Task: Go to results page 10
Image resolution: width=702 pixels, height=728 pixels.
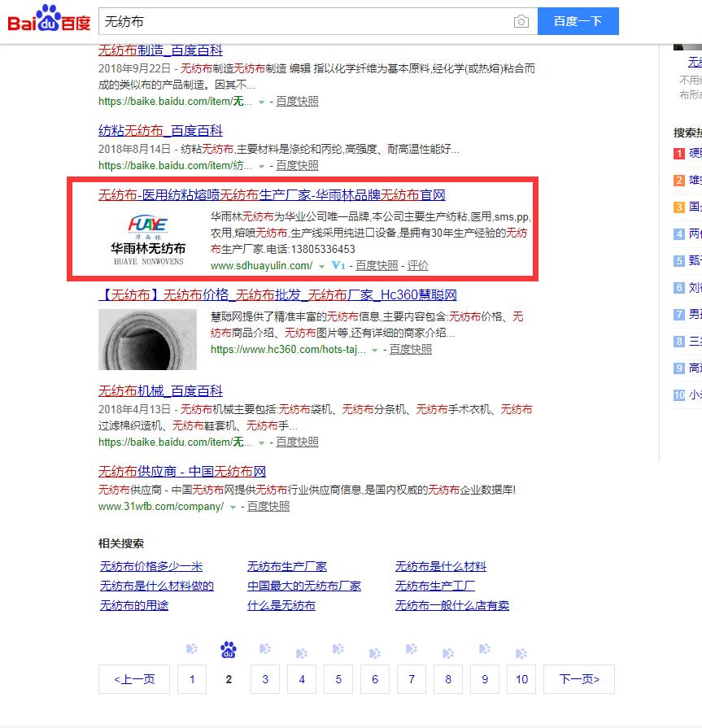Action: [x=521, y=679]
